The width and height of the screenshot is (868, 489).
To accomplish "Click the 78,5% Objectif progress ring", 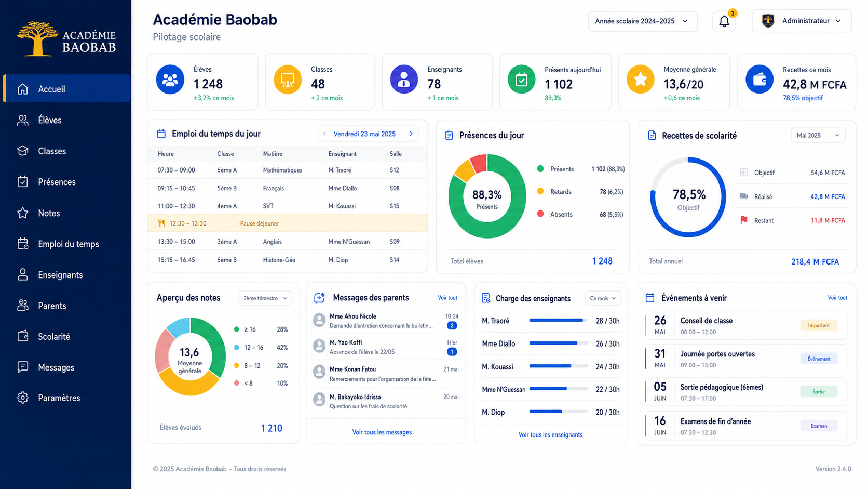I will (x=688, y=197).
